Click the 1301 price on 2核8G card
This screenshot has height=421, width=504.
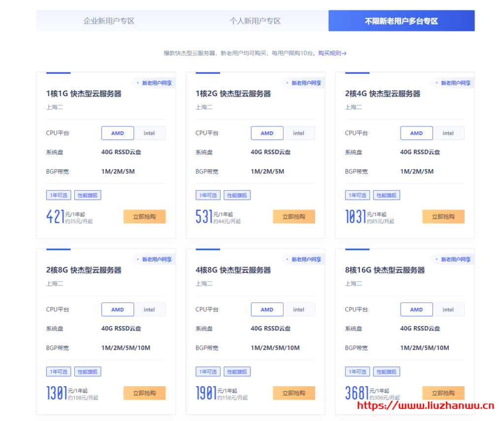click(x=57, y=393)
